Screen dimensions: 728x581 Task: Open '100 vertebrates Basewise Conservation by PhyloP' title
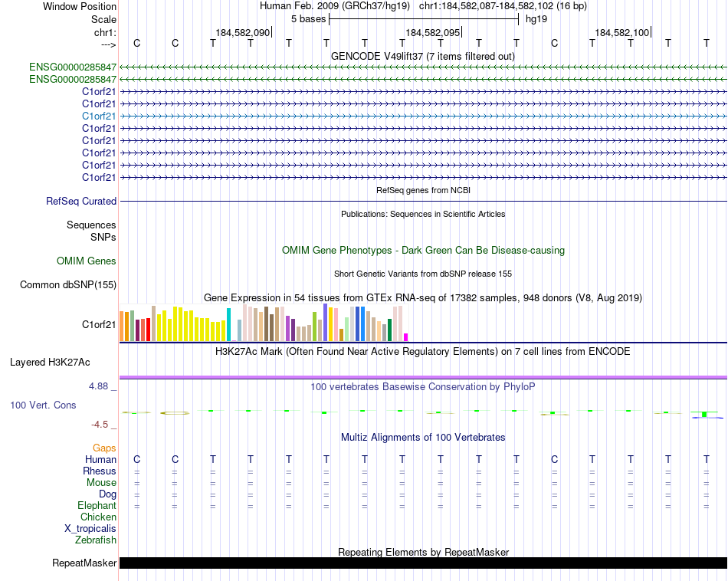coord(423,387)
